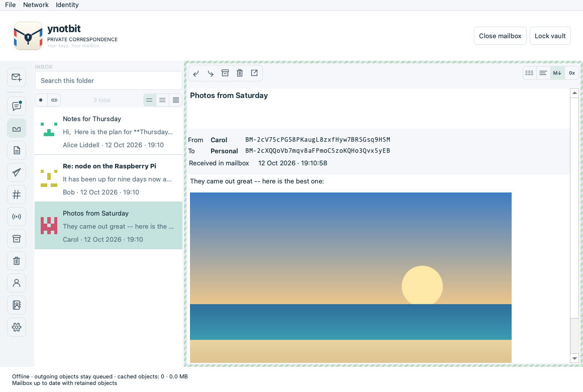Viewport: 583px width, 392px height.
Task: Open the Sent paper-plane icon in the sidebar
Action: coord(17,172)
